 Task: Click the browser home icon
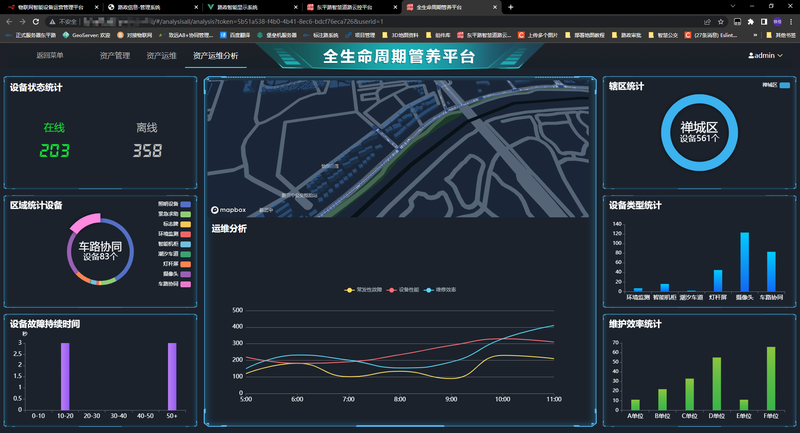[51, 20]
